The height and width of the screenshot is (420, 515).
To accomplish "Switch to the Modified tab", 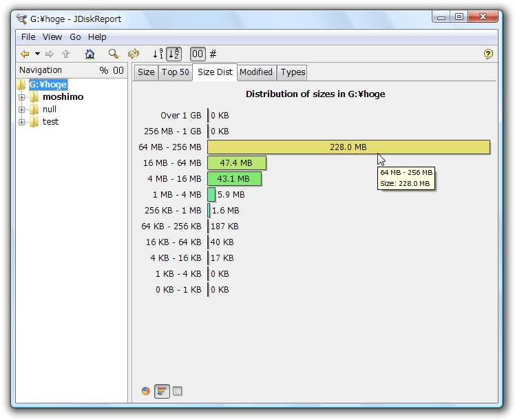I will [256, 72].
